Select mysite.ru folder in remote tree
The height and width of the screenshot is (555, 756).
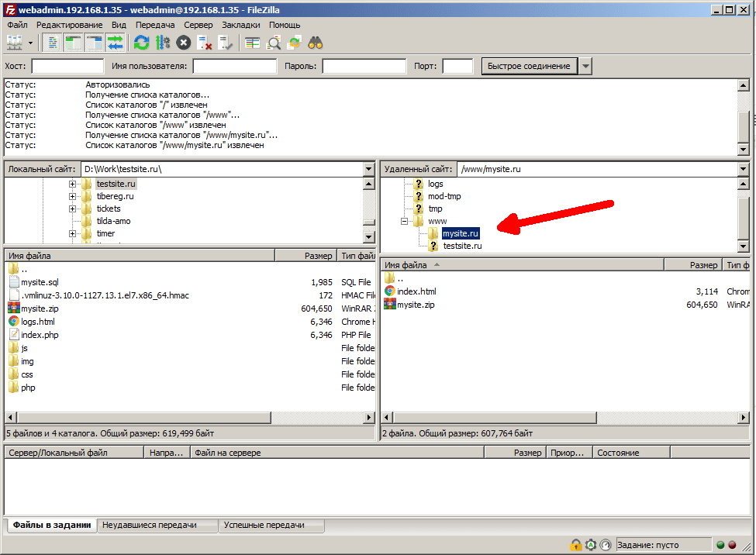[x=461, y=233]
